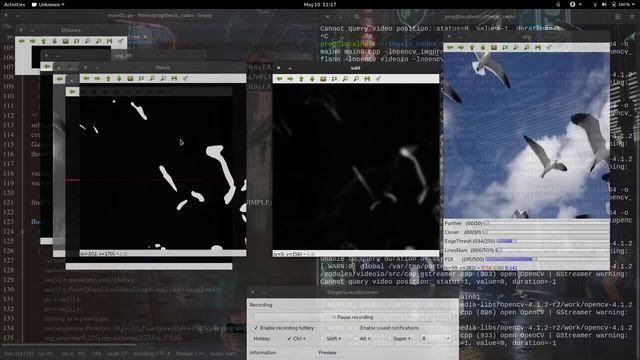This screenshot has height=360, width=640.
Task: Click the Pause recording button
Action: coord(352,317)
